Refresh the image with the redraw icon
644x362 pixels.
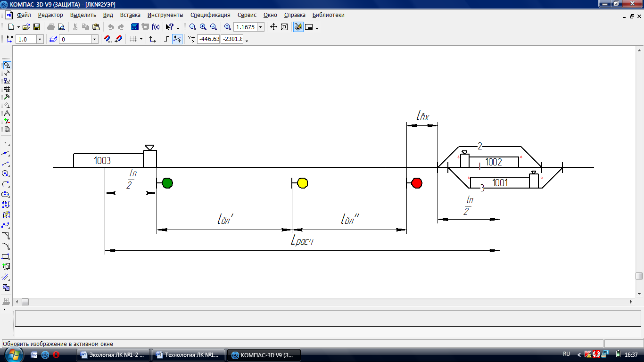pyautogui.click(x=298, y=27)
